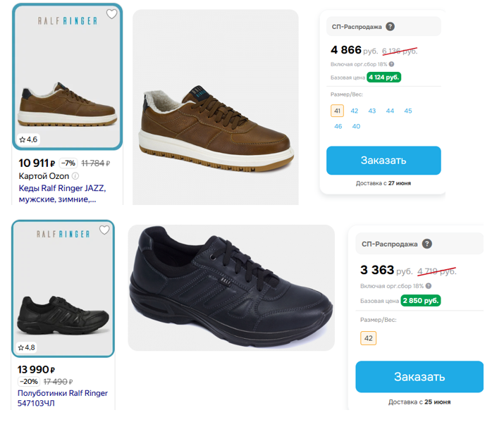Click the 4,8 star rating badge
The height and width of the screenshot is (422, 504).
(27, 347)
